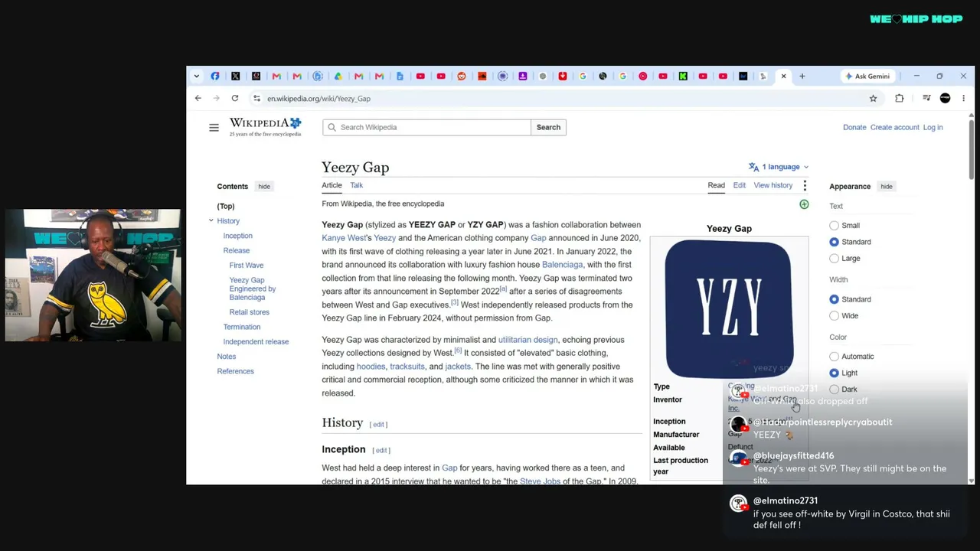The image size is (980, 551).
Task: Open the Steve Jobs link
Action: 540,481
